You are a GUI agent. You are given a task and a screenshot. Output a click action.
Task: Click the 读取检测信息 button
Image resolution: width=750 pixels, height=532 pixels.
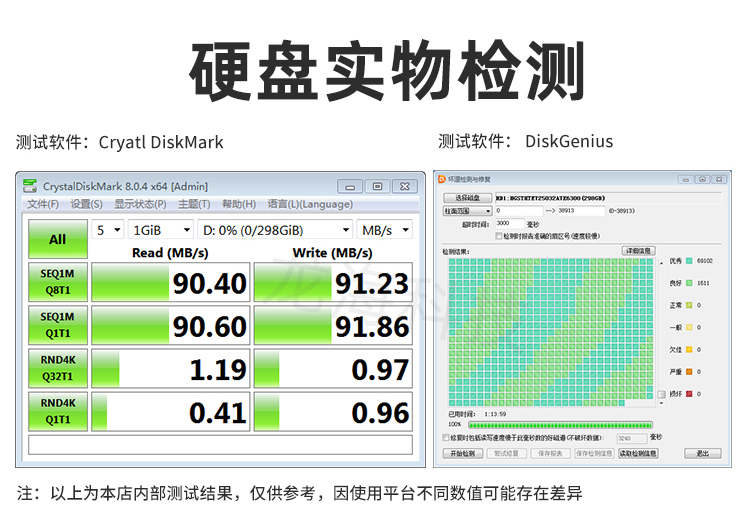point(638,453)
